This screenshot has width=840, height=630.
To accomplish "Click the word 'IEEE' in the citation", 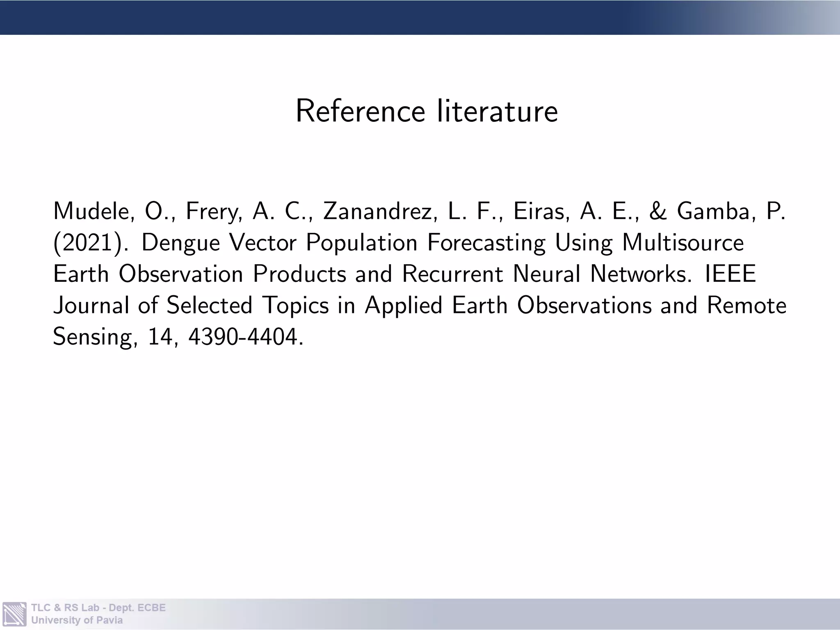I will (730, 274).
